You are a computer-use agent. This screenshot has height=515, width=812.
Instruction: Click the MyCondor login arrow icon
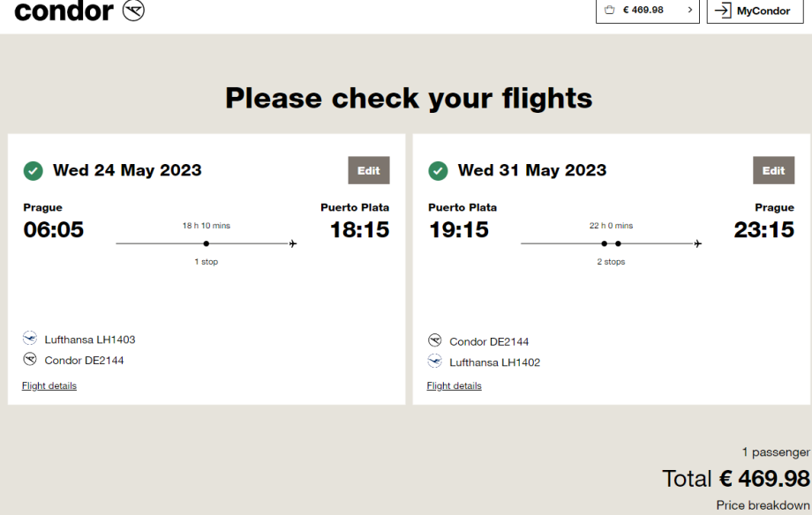[x=724, y=11]
